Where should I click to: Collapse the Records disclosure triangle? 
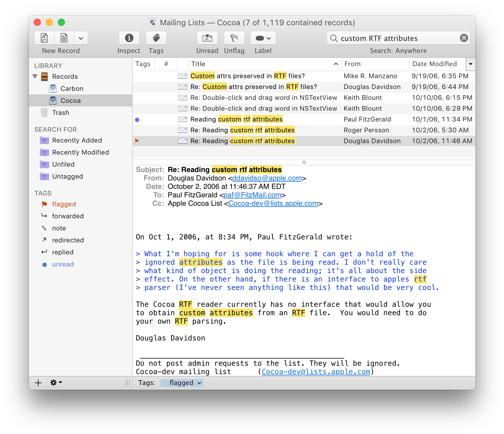[x=35, y=76]
